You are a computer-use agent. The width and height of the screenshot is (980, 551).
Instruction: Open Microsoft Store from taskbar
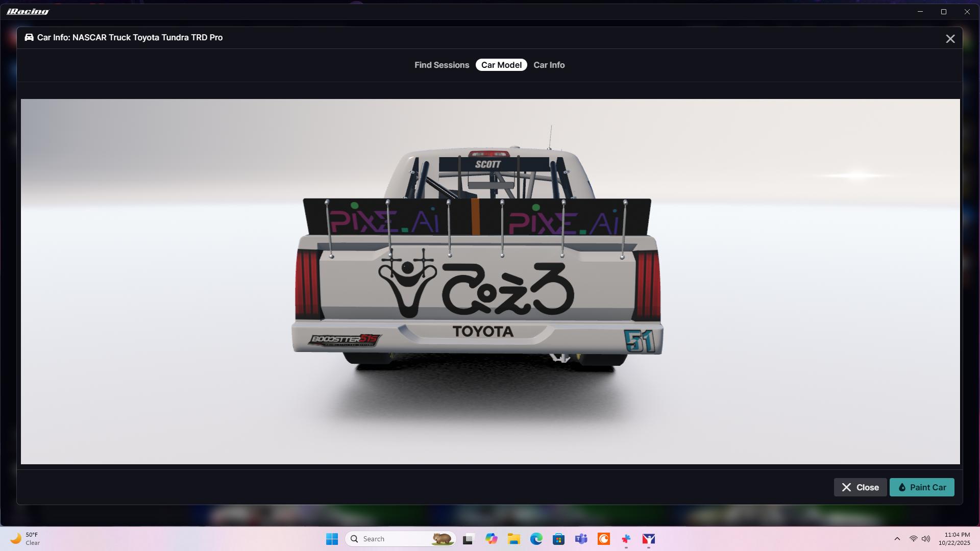click(558, 539)
